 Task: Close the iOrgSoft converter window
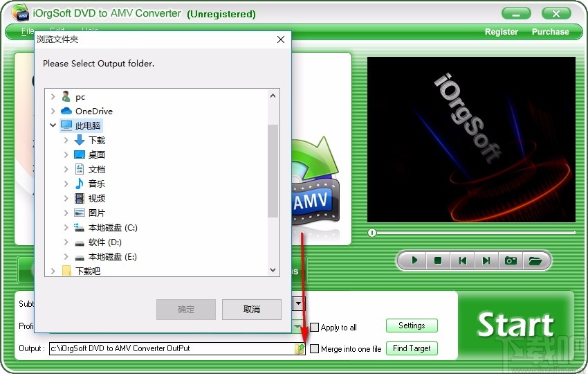pyautogui.click(x=556, y=14)
